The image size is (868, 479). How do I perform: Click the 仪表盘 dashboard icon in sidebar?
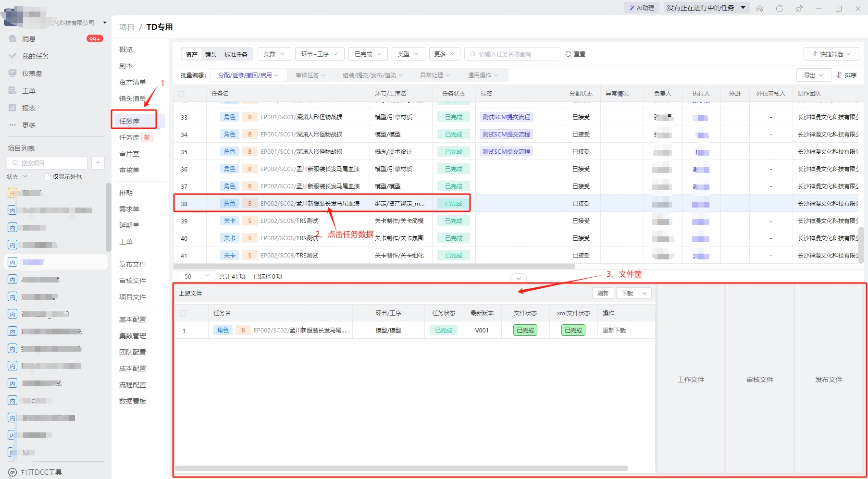pyautogui.click(x=12, y=73)
